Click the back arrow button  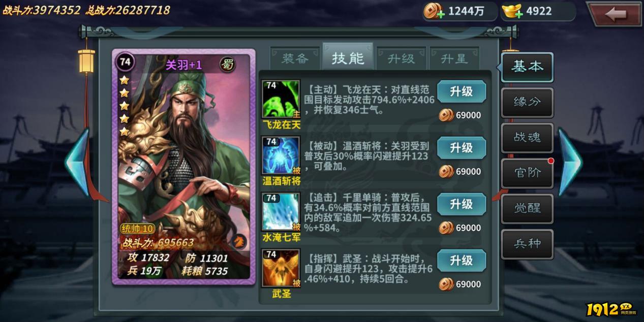click(614, 14)
